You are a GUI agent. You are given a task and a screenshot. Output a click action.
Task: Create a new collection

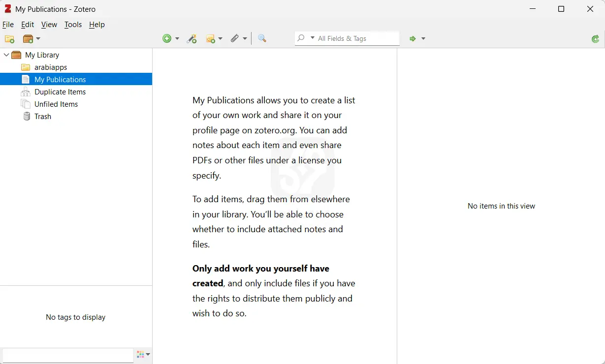9,39
